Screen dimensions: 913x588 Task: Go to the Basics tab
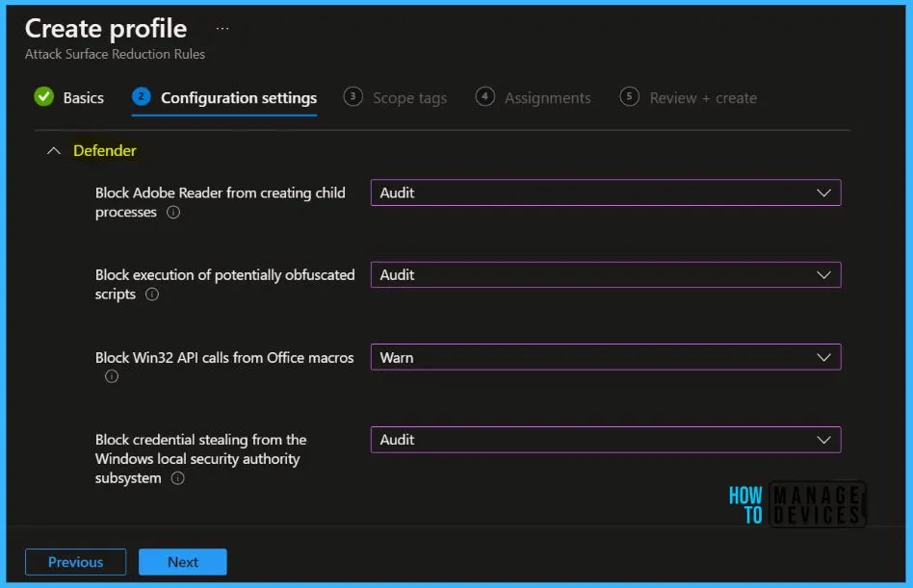coord(83,98)
